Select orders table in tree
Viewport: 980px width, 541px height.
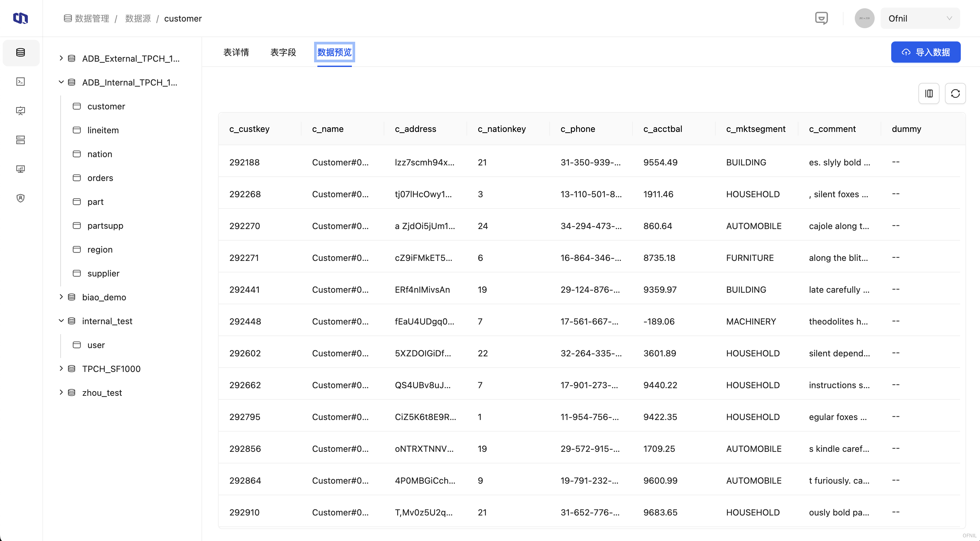pyautogui.click(x=100, y=178)
